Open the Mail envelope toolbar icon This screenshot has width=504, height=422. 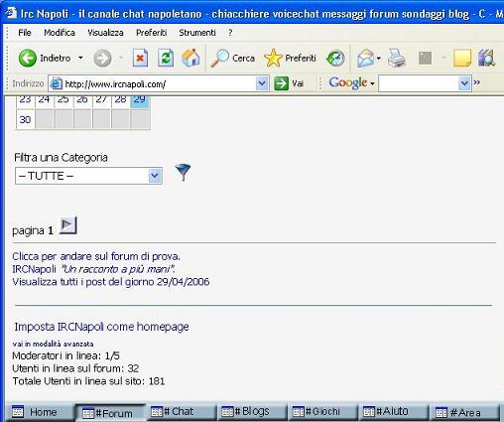click(x=365, y=59)
